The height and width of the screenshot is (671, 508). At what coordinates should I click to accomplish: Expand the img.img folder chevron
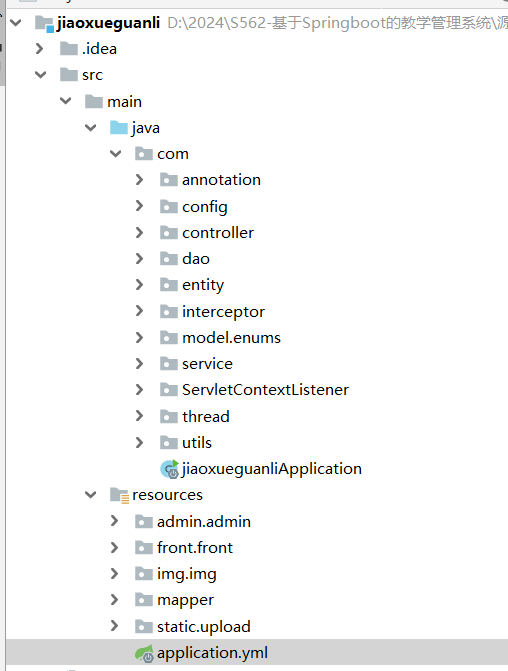pos(114,573)
